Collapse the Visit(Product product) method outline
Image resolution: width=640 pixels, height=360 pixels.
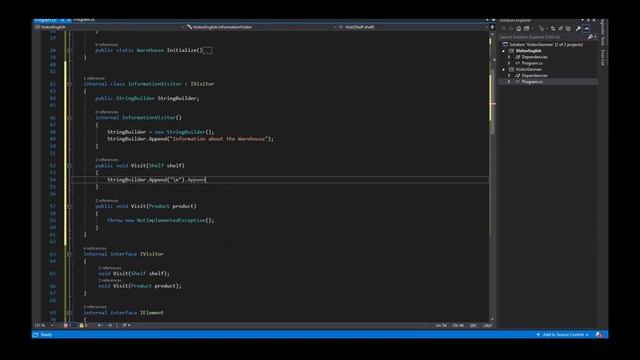pos(69,206)
